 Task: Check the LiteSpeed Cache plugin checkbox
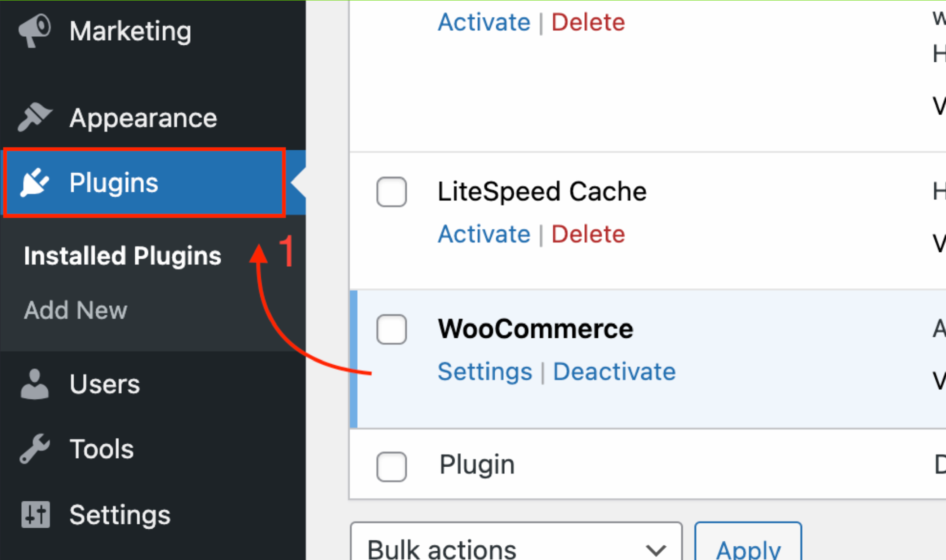pos(391,192)
